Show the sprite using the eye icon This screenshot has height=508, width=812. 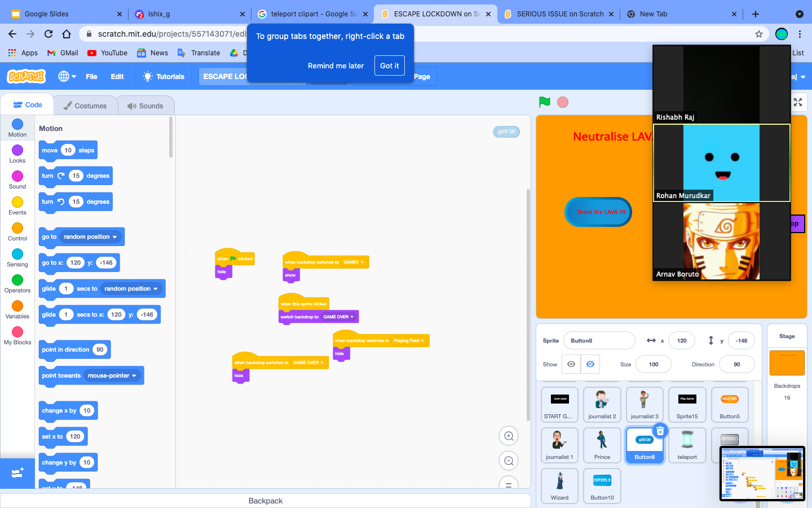[571, 364]
